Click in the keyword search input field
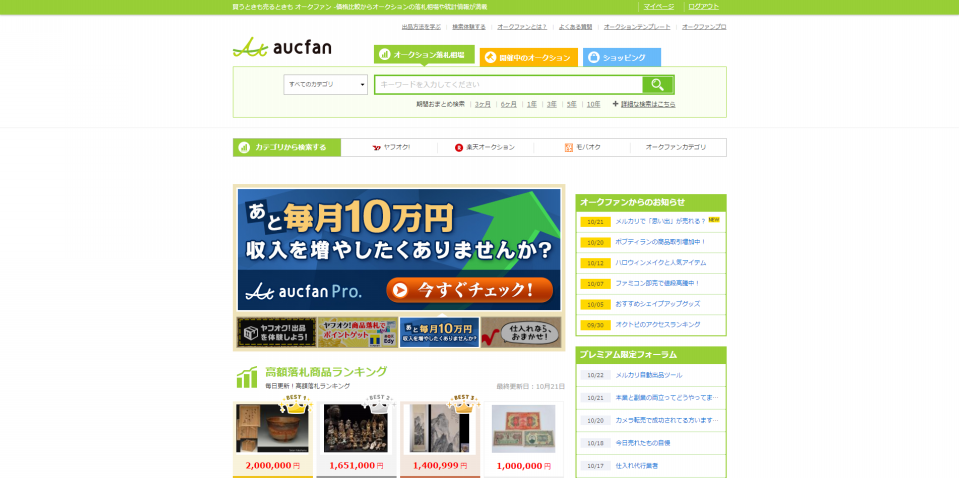The width and height of the screenshot is (959, 478). tap(508, 85)
